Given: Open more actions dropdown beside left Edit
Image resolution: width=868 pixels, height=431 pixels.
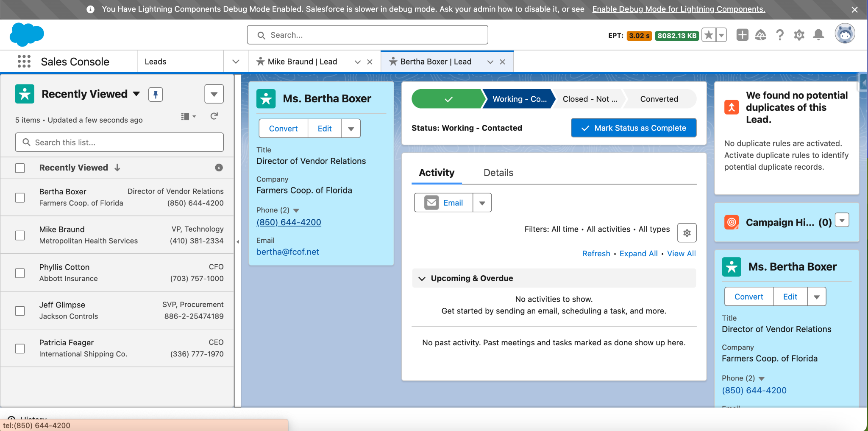Looking at the screenshot, I should click(351, 129).
